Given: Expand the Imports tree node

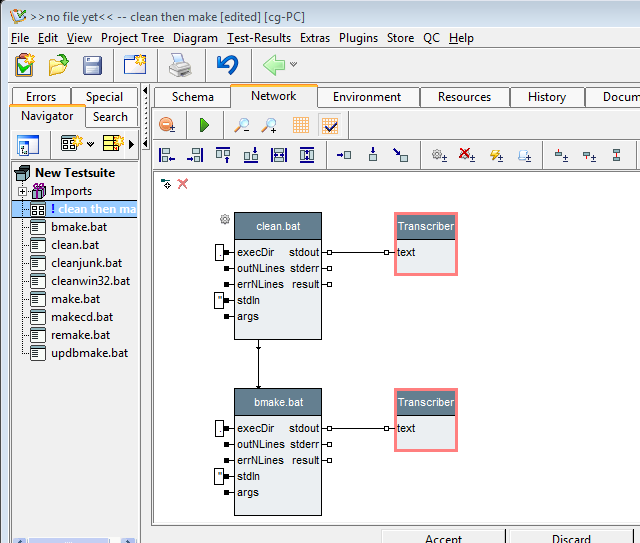Looking at the screenshot, I should [22, 191].
